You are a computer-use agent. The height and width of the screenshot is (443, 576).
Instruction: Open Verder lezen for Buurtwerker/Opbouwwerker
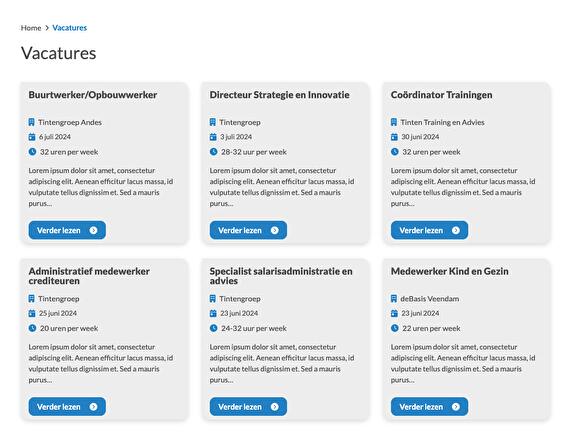point(67,230)
